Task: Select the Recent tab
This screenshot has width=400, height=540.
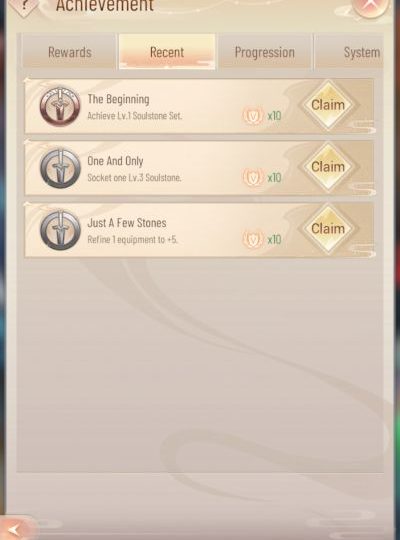Action: (x=167, y=52)
